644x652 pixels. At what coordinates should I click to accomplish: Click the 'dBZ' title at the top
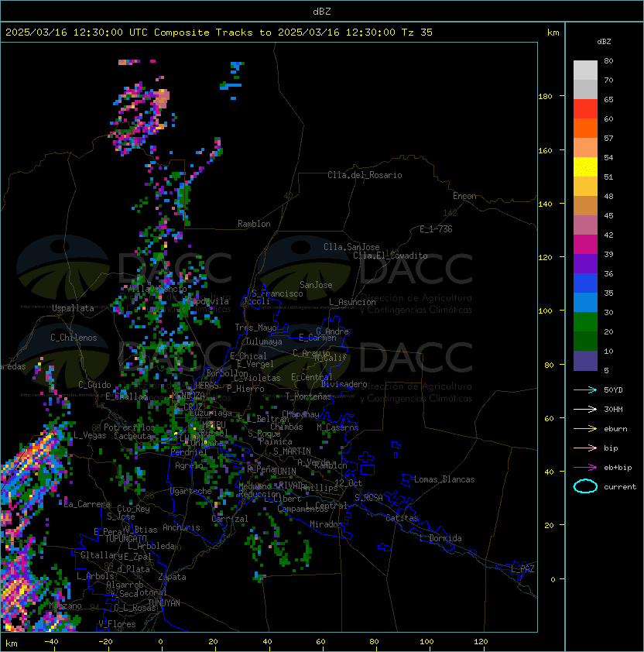tap(322, 12)
